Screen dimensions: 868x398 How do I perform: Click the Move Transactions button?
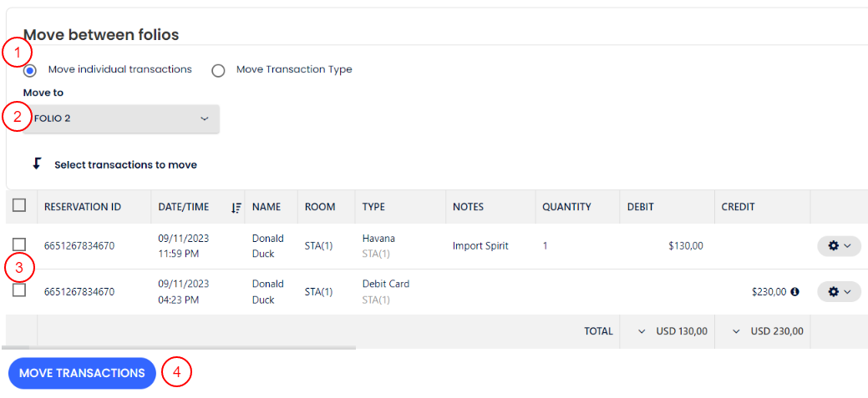point(82,373)
